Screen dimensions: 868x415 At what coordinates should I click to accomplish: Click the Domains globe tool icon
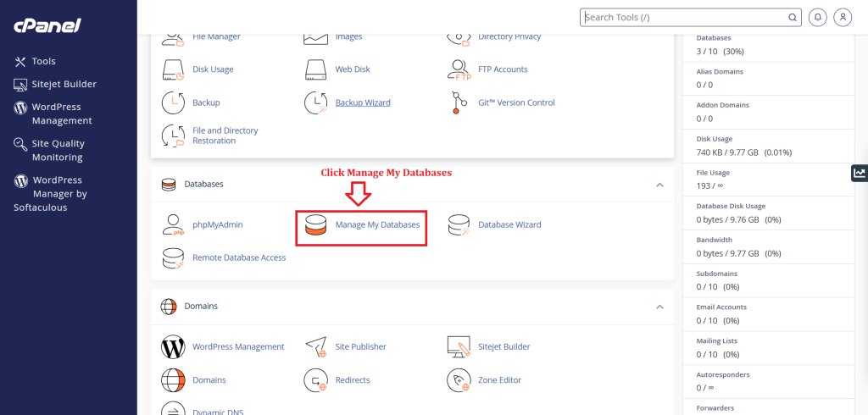(x=173, y=380)
